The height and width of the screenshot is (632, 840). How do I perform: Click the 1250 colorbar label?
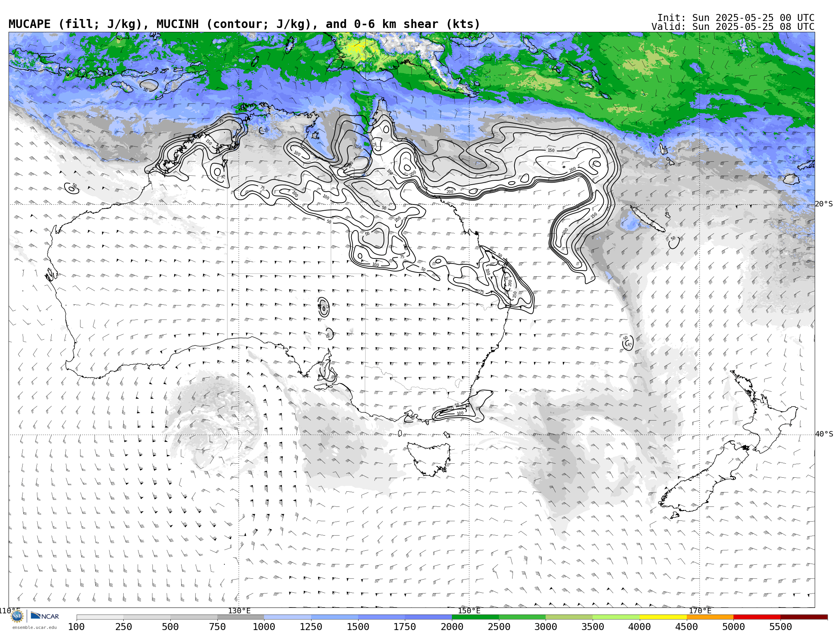311,627
